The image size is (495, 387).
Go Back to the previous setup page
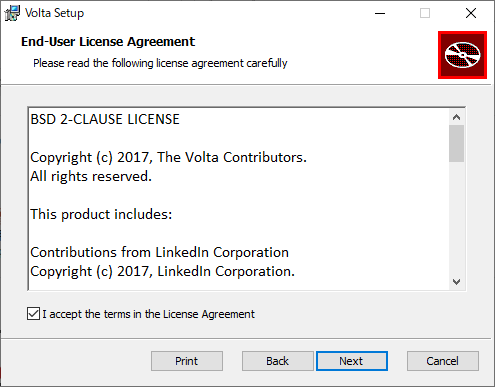pyautogui.click(x=278, y=361)
